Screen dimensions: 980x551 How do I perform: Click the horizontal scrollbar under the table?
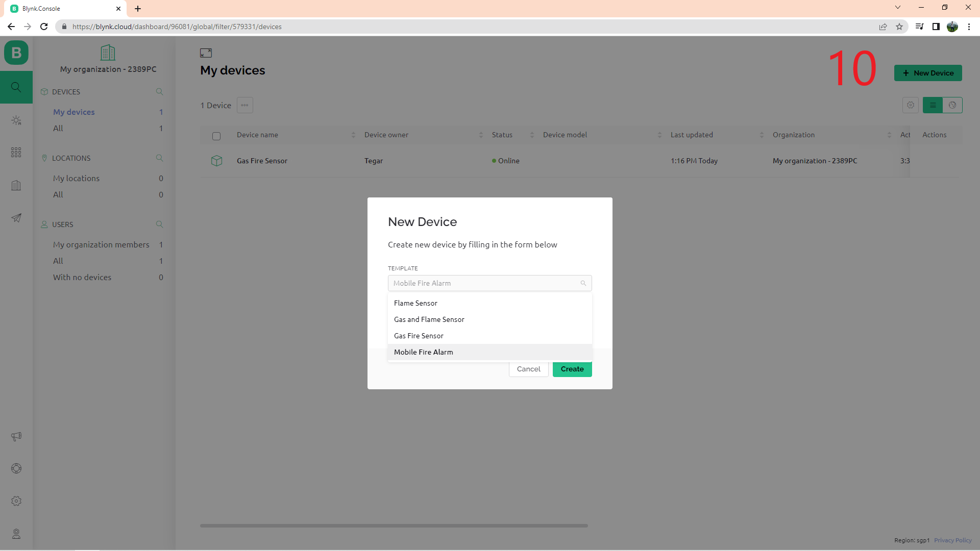[x=394, y=525]
